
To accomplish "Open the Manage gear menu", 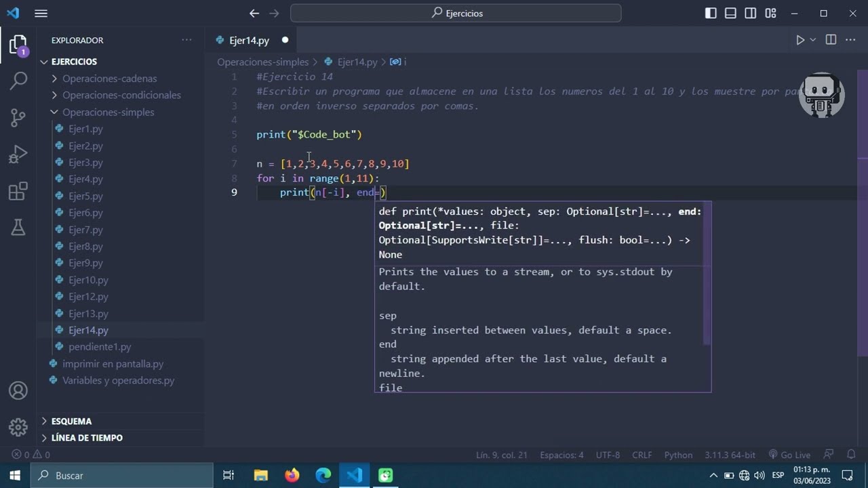I will 18,428.
